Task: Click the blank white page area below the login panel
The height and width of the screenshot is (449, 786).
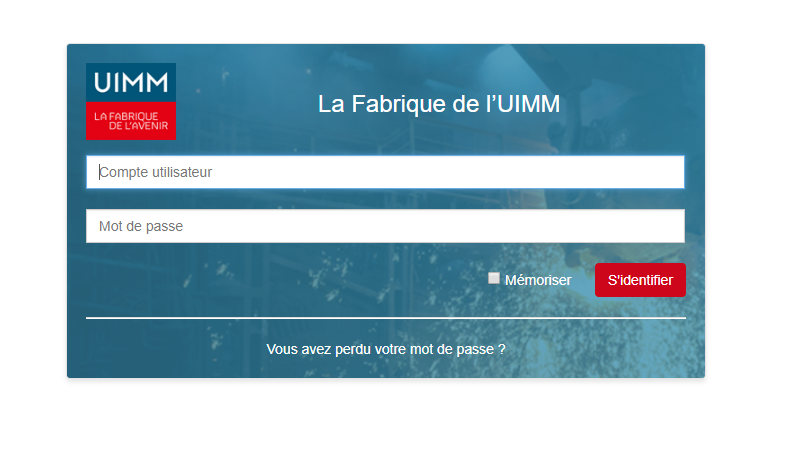Action: coord(386,413)
